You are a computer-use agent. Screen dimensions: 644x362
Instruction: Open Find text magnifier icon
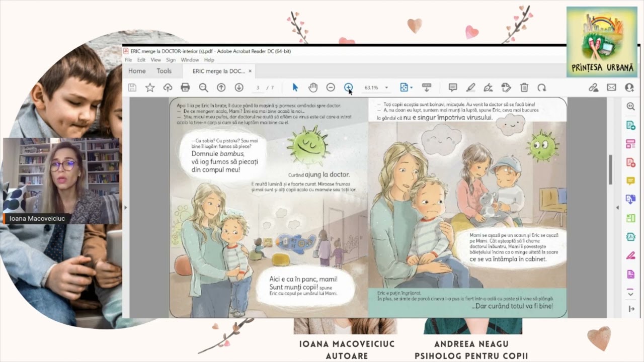pyautogui.click(x=203, y=87)
